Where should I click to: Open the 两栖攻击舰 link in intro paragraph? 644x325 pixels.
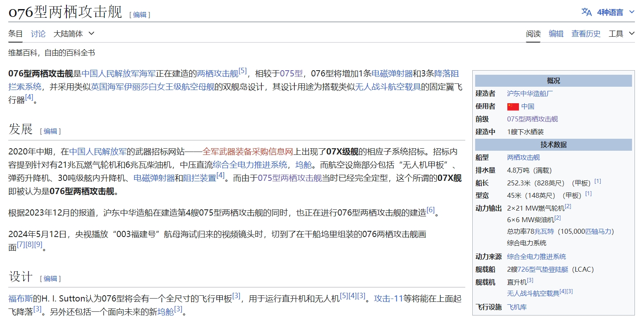coord(218,74)
